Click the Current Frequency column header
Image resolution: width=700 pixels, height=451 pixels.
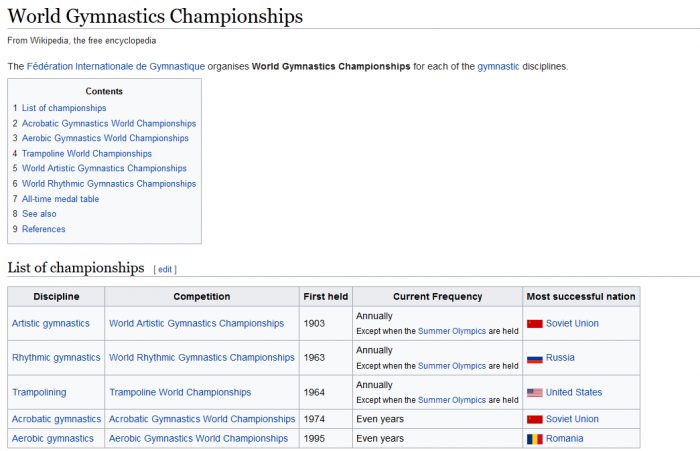click(x=438, y=297)
